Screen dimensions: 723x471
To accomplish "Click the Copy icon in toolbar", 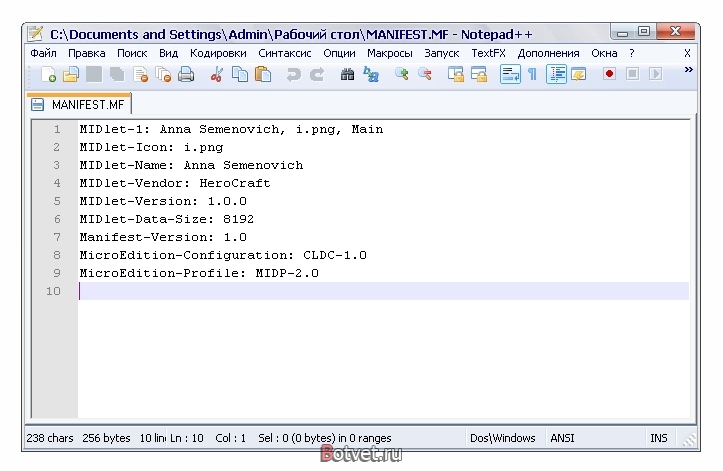I will (240, 74).
